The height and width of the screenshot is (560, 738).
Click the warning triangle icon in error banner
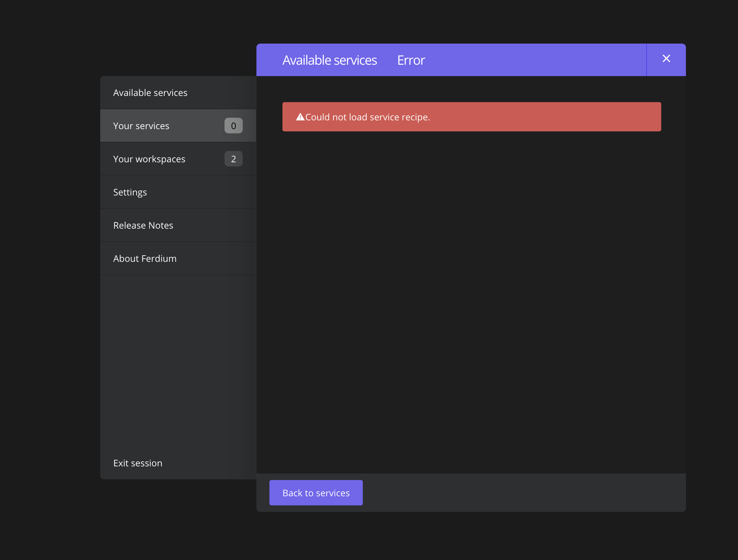(x=300, y=117)
